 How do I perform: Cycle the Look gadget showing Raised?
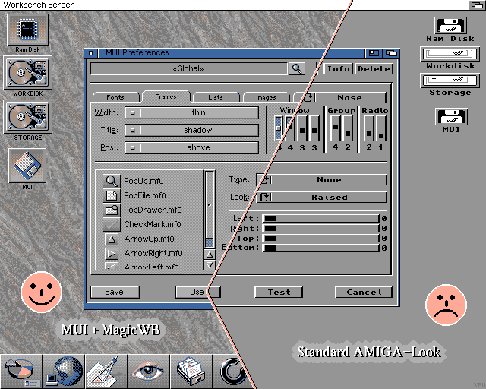click(x=321, y=197)
